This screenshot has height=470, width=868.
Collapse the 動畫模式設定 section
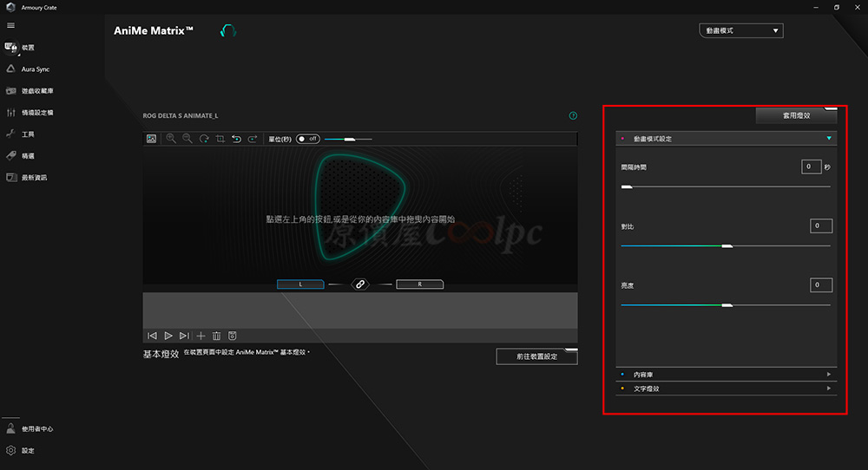[x=727, y=138]
